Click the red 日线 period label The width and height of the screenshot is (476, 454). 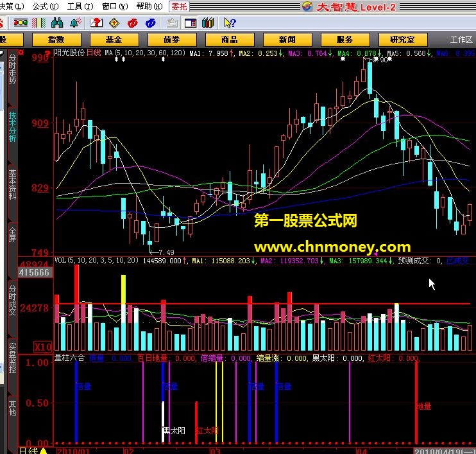point(94,53)
